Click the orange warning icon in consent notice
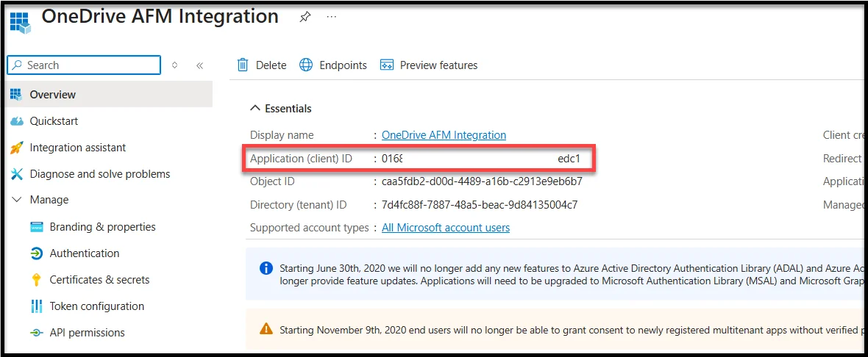 (x=266, y=330)
